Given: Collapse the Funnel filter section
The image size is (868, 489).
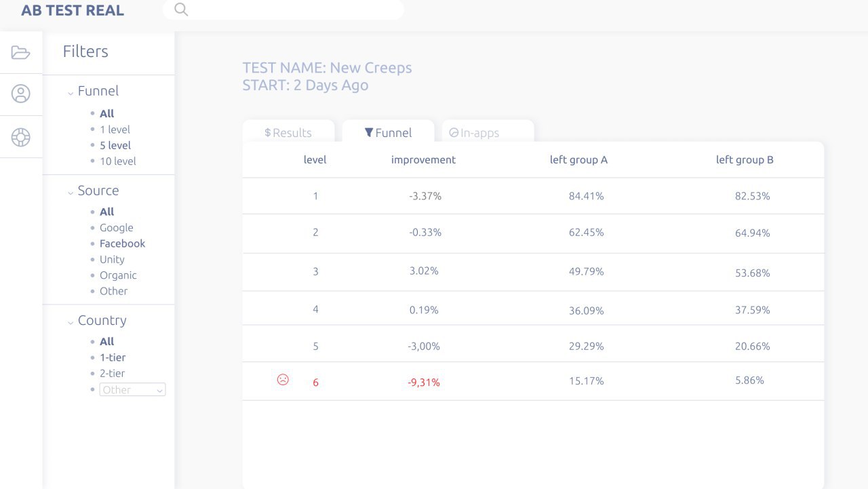Looking at the screenshot, I should (71, 93).
